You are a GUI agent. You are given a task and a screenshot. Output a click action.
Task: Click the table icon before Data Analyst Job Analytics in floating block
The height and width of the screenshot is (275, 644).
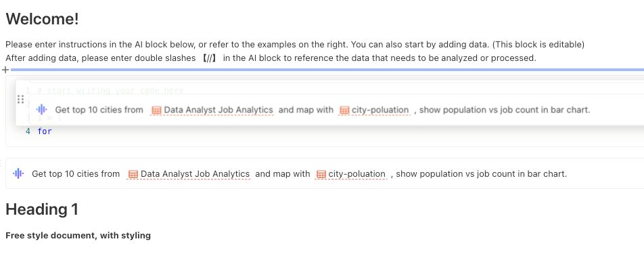tap(156, 110)
